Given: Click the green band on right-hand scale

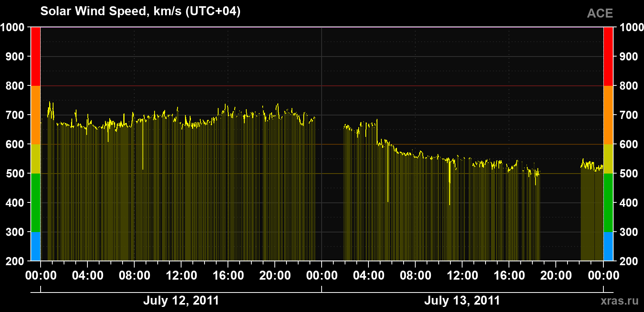Looking at the screenshot, I should 608,203.
